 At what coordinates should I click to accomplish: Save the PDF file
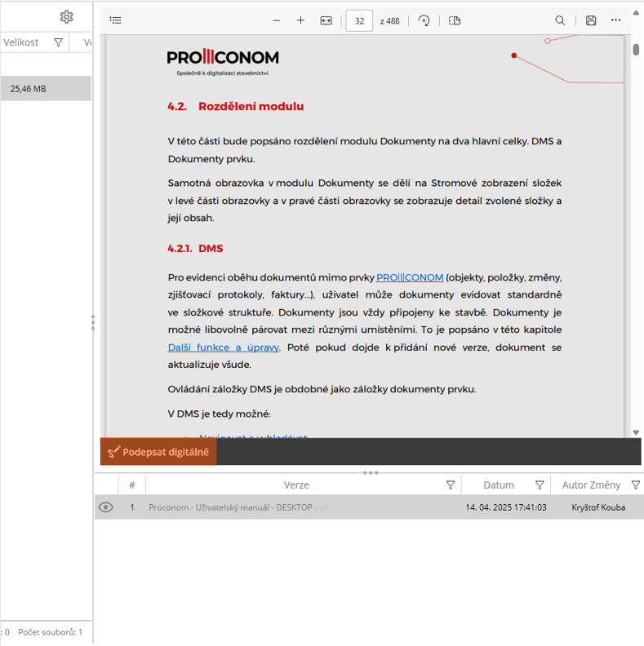pos(591,20)
